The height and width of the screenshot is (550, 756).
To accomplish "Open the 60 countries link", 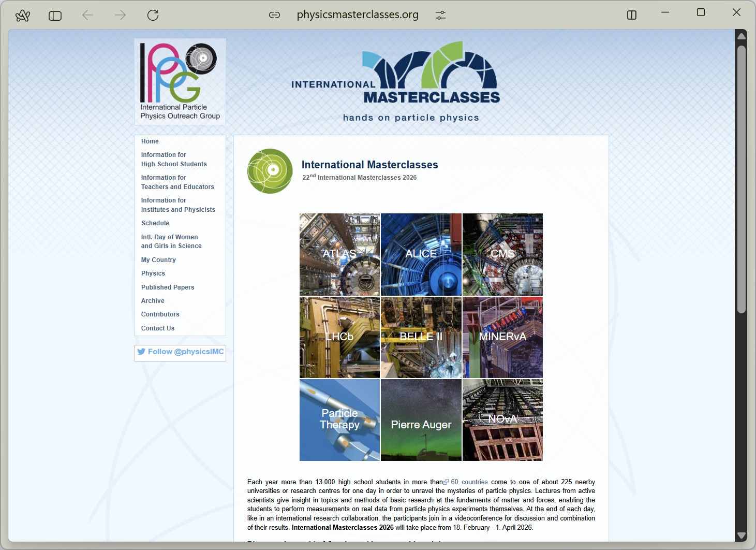I will click(x=469, y=482).
